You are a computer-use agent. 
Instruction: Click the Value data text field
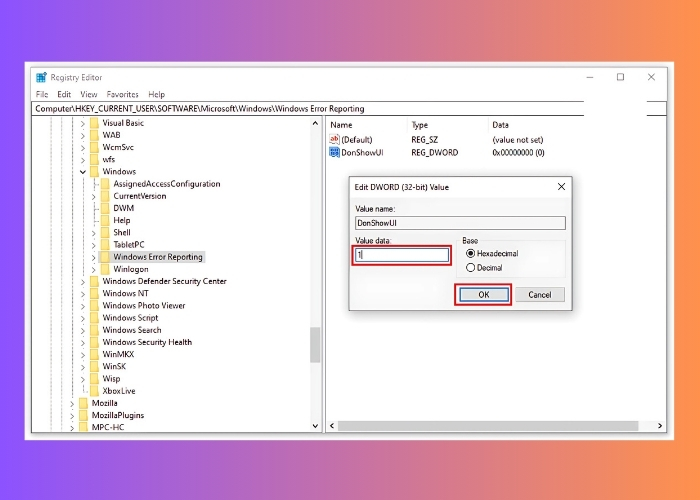point(401,255)
